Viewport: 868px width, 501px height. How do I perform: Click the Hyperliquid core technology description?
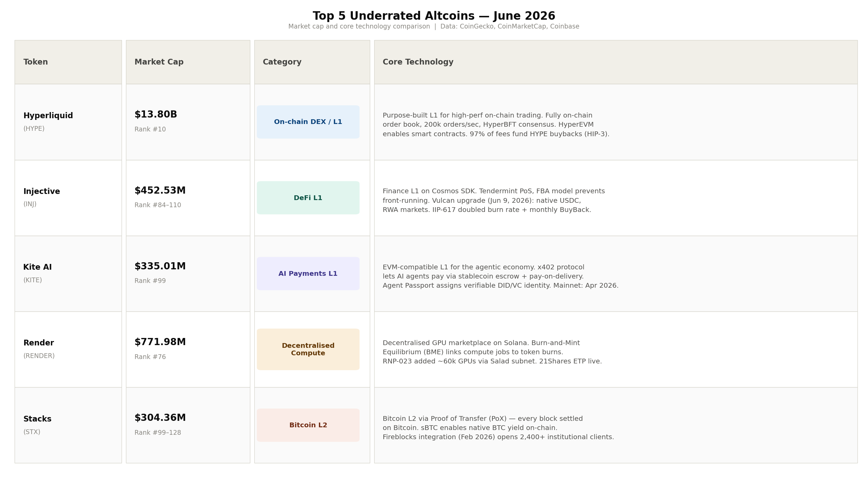point(496,125)
